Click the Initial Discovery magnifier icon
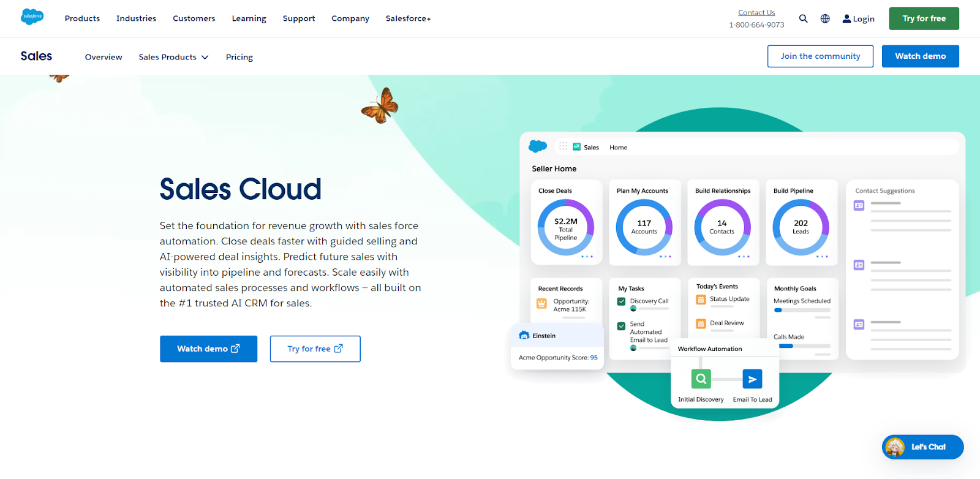This screenshot has height=479, width=980. pos(701,379)
